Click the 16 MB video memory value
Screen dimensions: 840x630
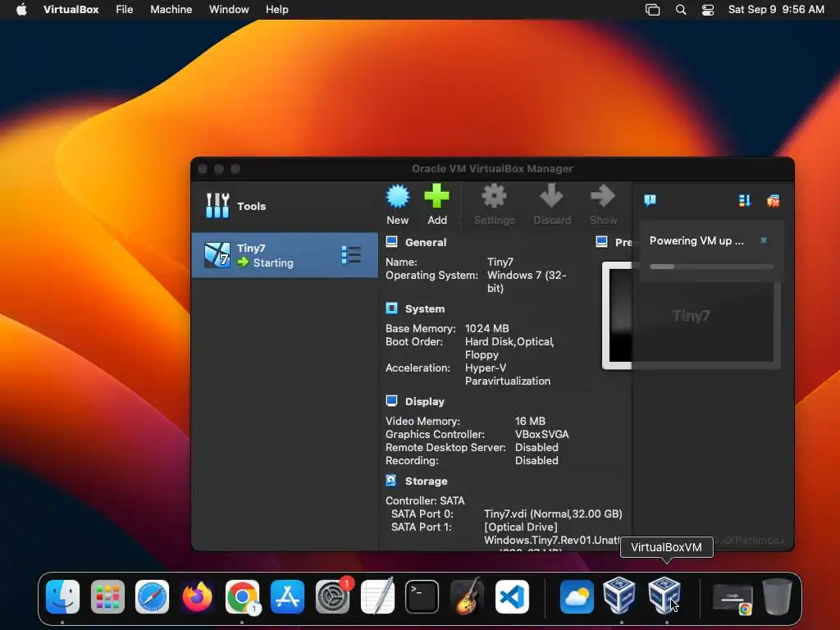530,421
